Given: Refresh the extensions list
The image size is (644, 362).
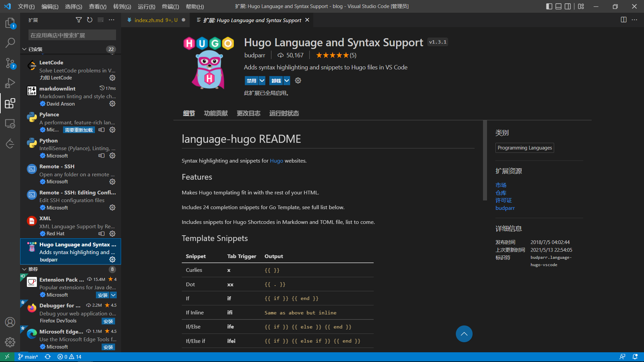Looking at the screenshot, I should [x=90, y=20].
